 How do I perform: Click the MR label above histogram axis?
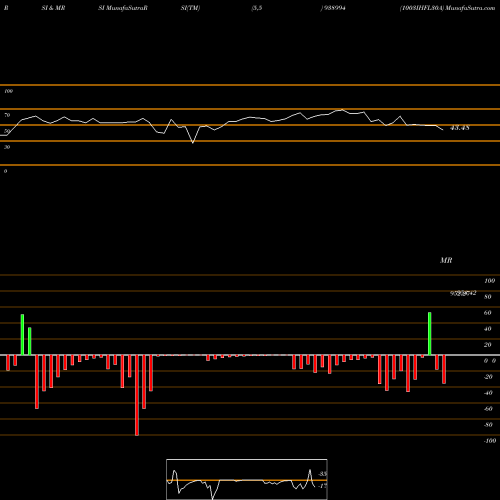click(x=446, y=260)
